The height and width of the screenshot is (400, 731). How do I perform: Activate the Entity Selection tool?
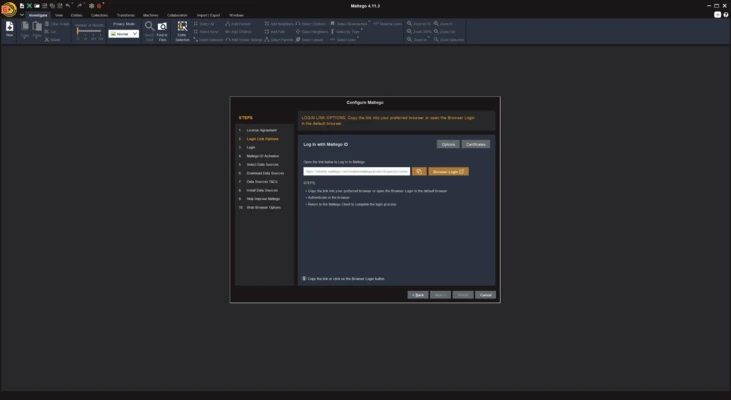182,31
